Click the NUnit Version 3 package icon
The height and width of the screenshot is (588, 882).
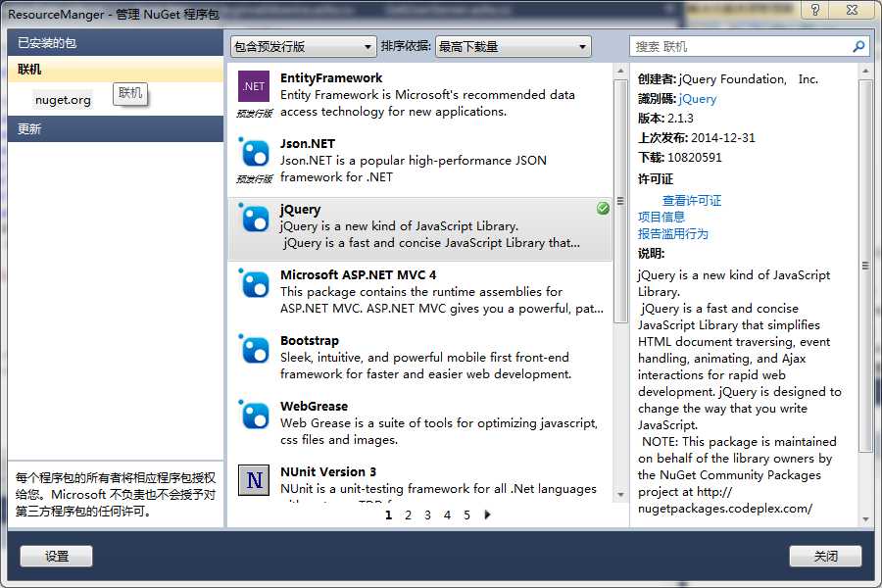click(254, 480)
